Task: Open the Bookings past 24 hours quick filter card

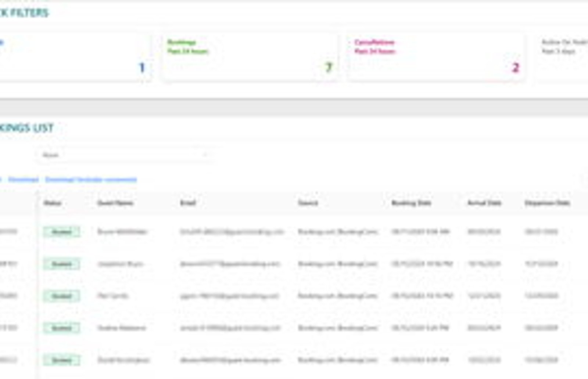Action: click(x=250, y=57)
